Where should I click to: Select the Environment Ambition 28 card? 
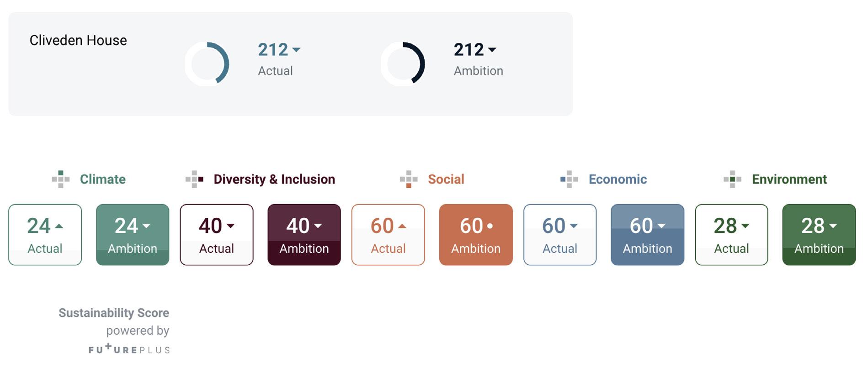click(x=819, y=235)
